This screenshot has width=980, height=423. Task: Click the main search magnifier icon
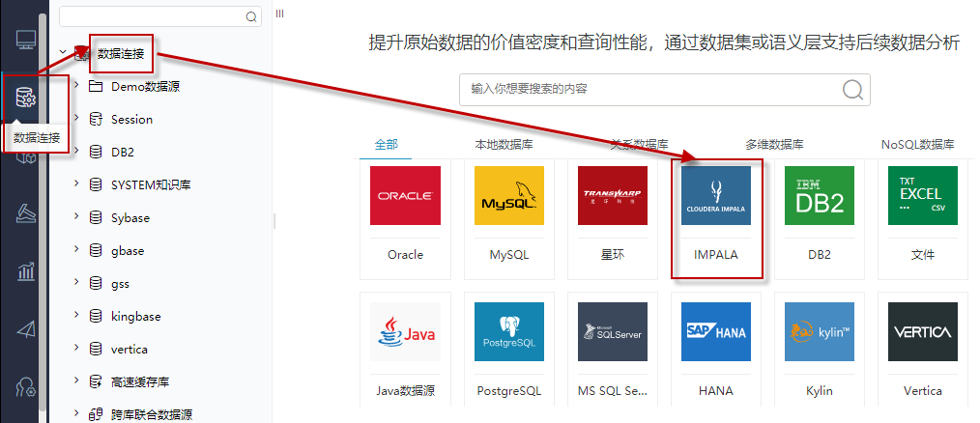[x=852, y=90]
